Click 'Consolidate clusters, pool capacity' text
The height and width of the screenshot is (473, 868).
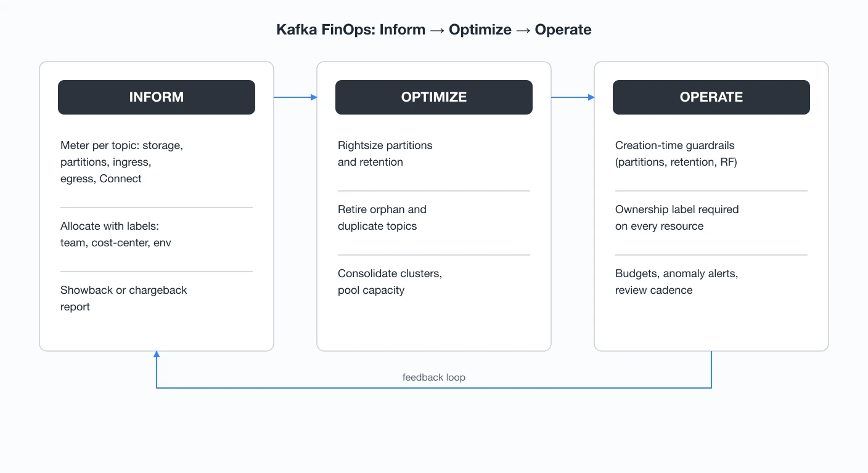tap(390, 281)
